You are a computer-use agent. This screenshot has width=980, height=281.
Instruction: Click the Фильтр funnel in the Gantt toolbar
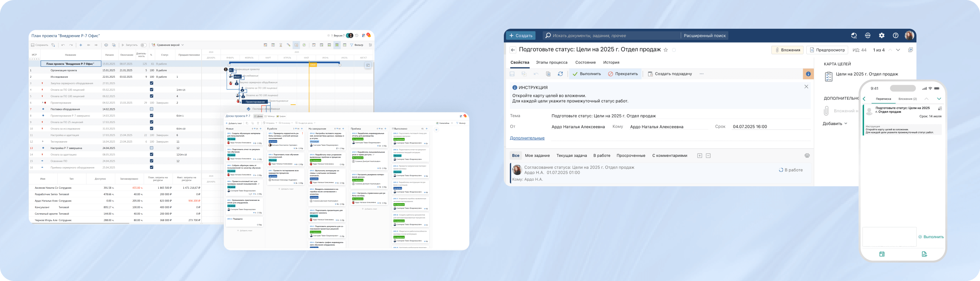(356, 45)
